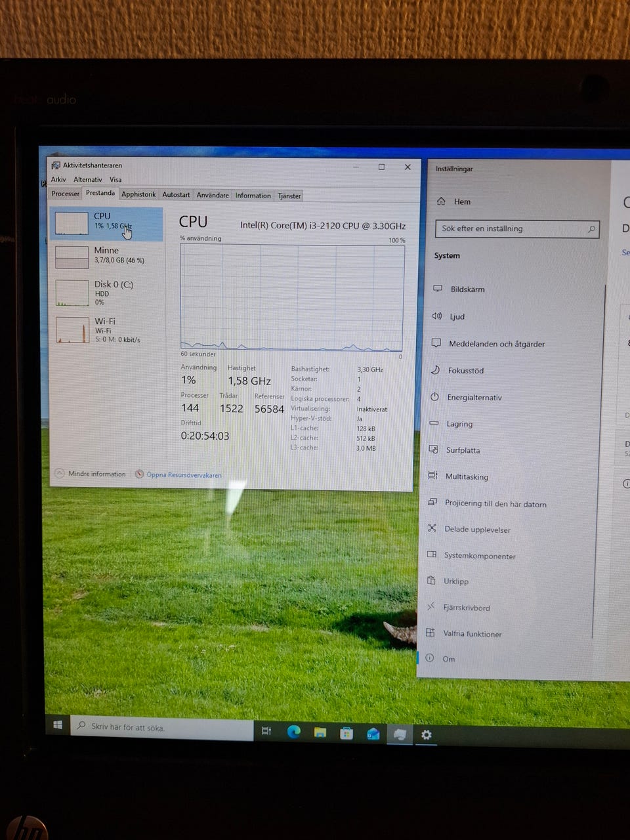This screenshot has height=840, width=630.
Task: Click the Hem home icon
Action: pyautogui.click(x=441, y=201)
